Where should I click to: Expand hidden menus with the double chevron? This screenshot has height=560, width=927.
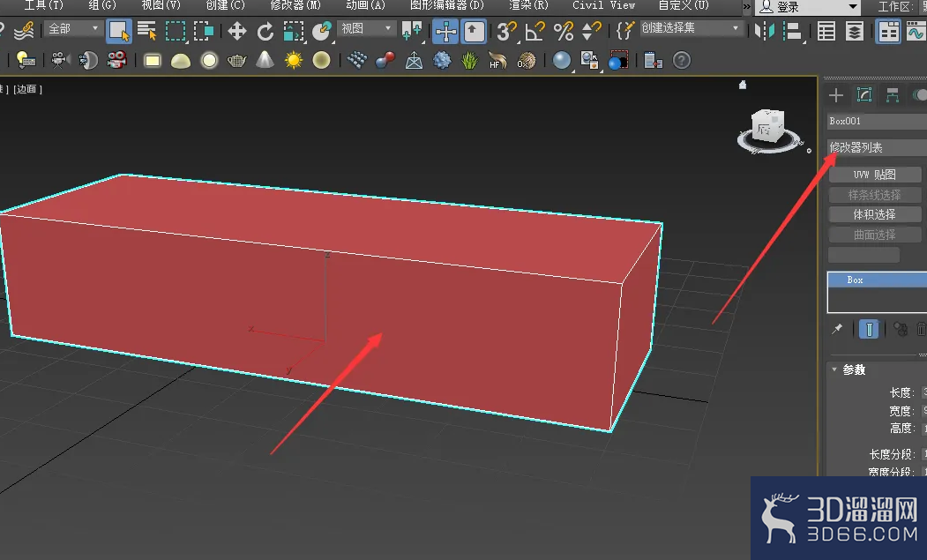click(747, 6)
